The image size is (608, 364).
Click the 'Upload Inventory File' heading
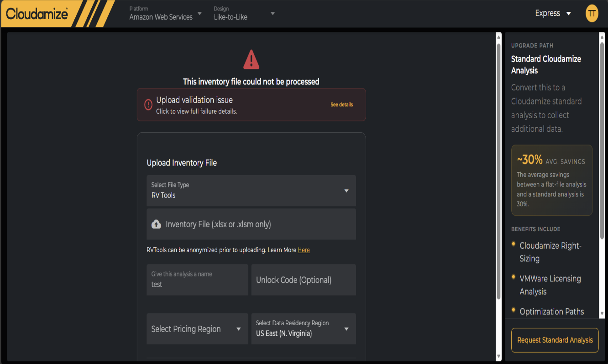[182, 163]
